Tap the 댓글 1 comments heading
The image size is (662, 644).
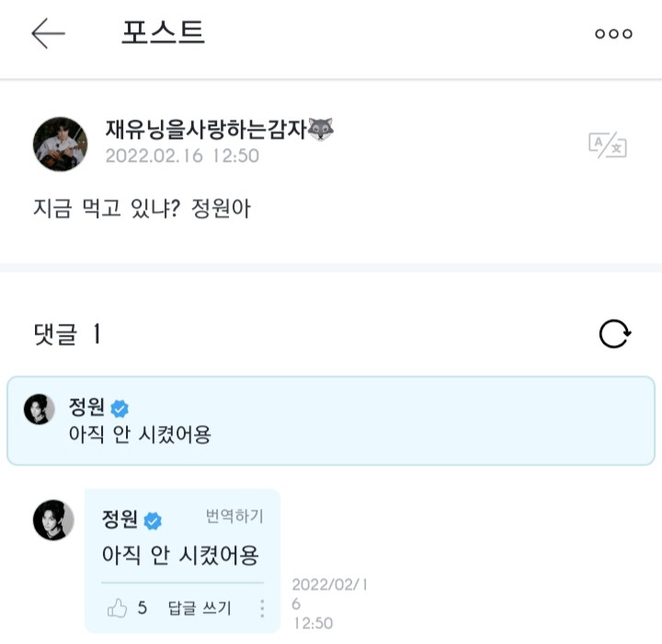(x=66, y=335)
